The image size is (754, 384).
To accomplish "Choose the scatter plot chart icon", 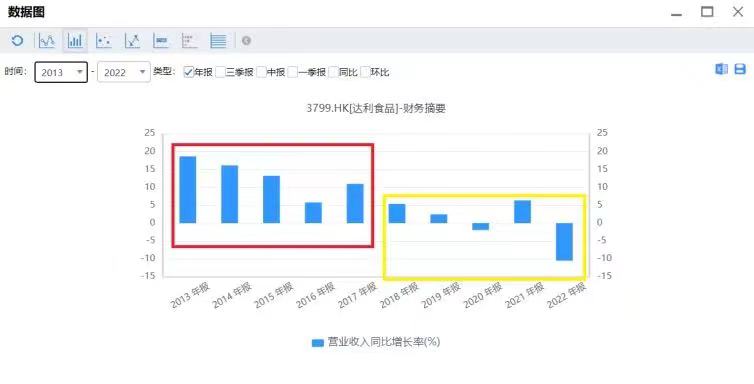I will [x=103, y=41].
